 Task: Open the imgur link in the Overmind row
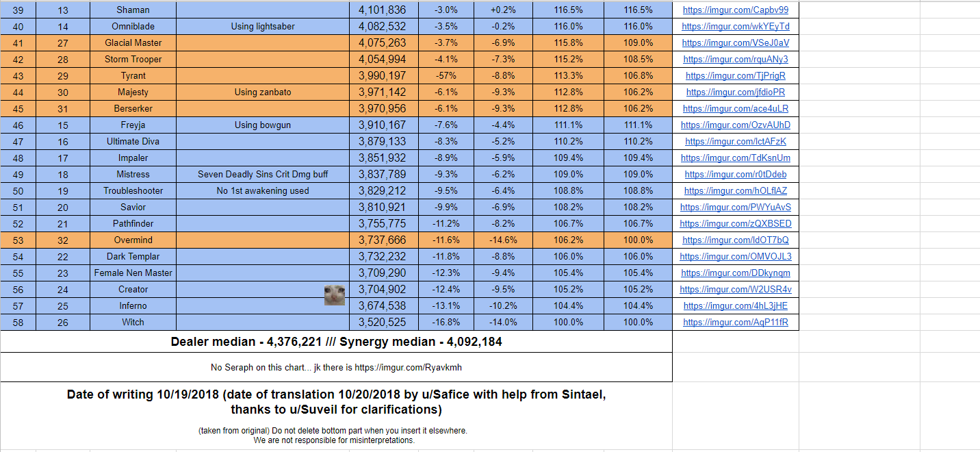click(735, 240)
